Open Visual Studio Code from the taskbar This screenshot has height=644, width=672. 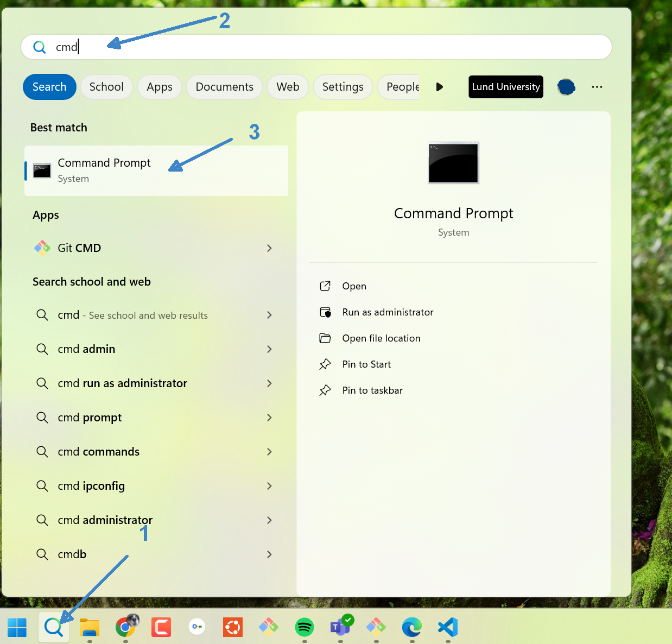pyautogui.click(x=448, y=627)
